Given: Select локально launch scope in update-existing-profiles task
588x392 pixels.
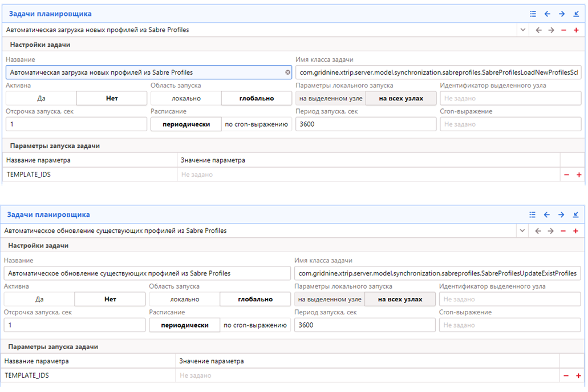Looking at the screenshot, I should 184,299.
